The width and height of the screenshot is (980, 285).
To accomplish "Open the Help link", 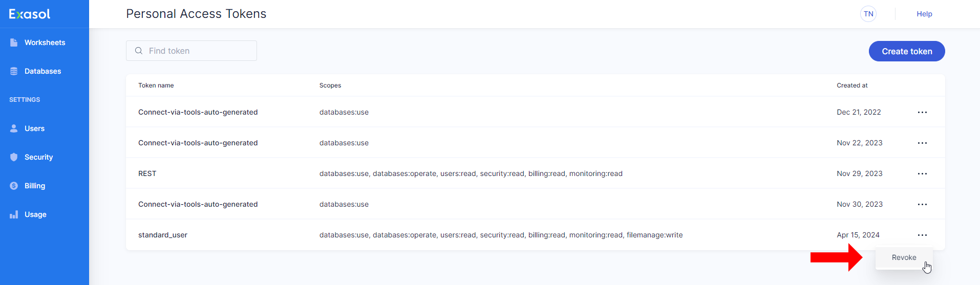I will pos(924,14).
